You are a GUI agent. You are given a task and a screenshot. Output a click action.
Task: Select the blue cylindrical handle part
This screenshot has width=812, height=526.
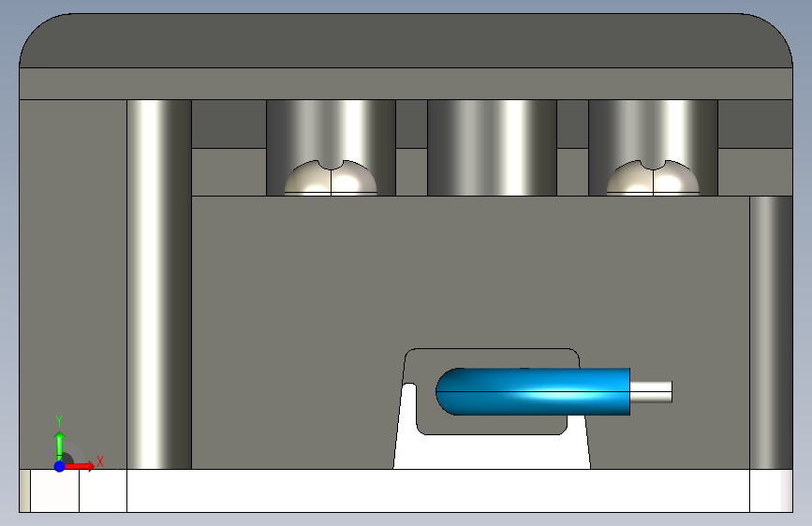click(x=534, y=391)
